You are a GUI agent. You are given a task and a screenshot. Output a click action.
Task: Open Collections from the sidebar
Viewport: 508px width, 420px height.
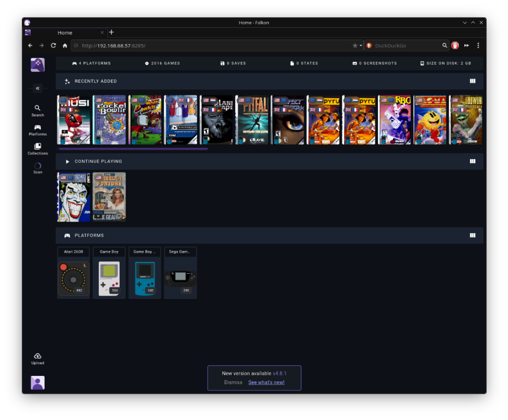pyautogui.click(x=38, y=149)
